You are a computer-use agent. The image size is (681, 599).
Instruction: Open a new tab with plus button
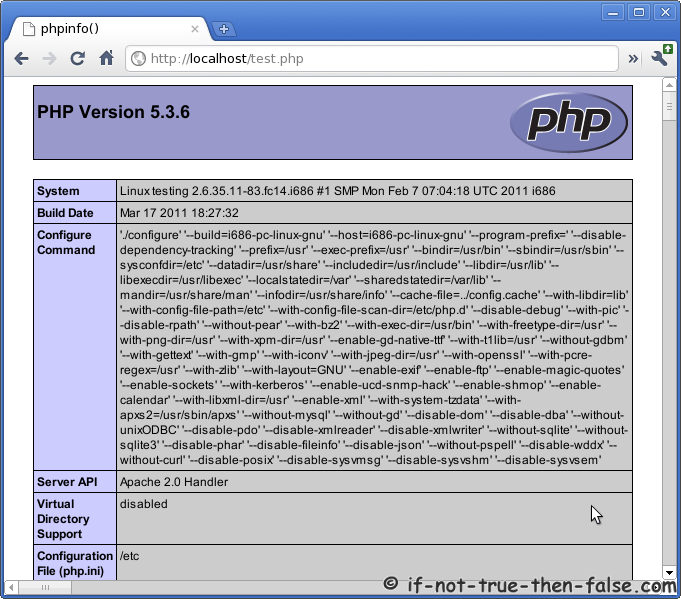pos(224,29)
